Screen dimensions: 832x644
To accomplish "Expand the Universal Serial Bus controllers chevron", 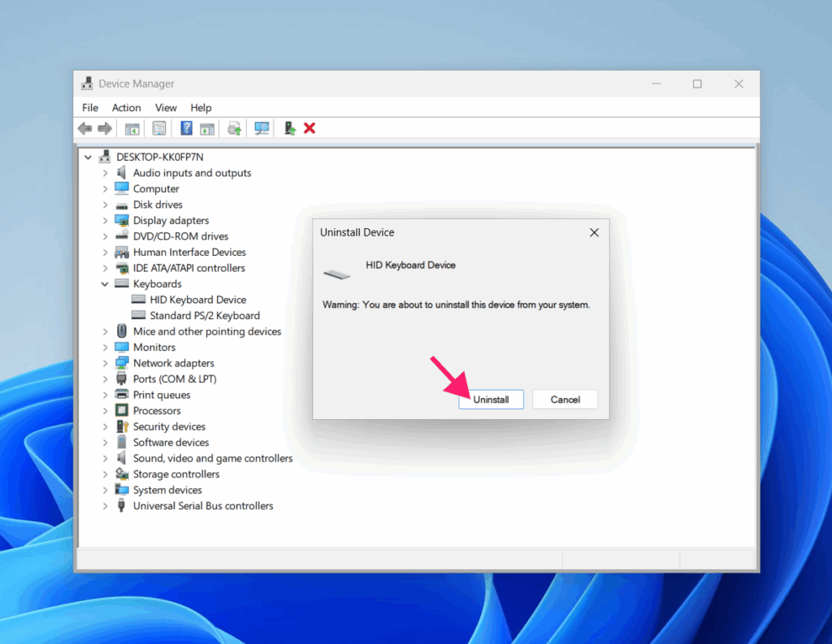I will [105, 506].
